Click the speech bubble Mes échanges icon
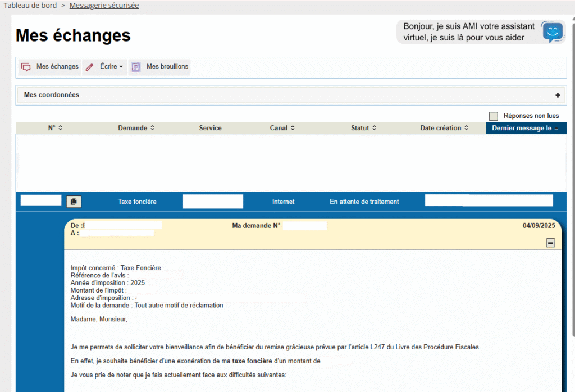The width and height of the screenshot is (575, 392). (x=26, y=67)
